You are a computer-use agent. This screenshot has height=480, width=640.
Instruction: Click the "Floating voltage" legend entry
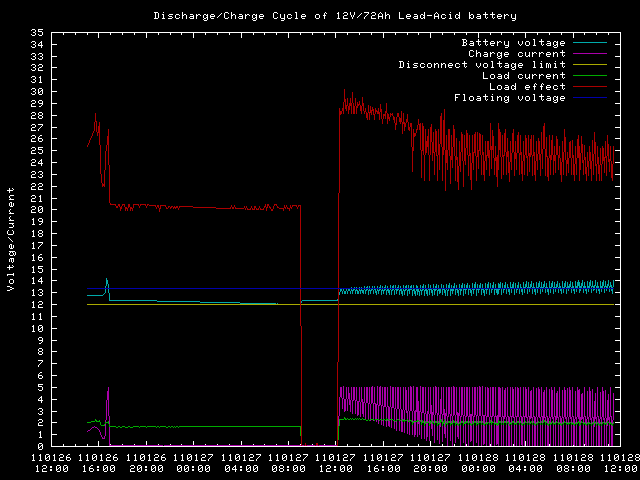click(509, 98)
